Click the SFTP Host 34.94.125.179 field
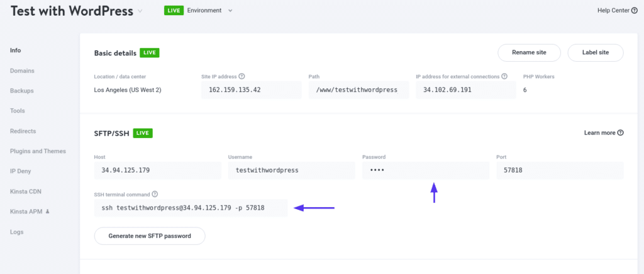 (158, 170)
